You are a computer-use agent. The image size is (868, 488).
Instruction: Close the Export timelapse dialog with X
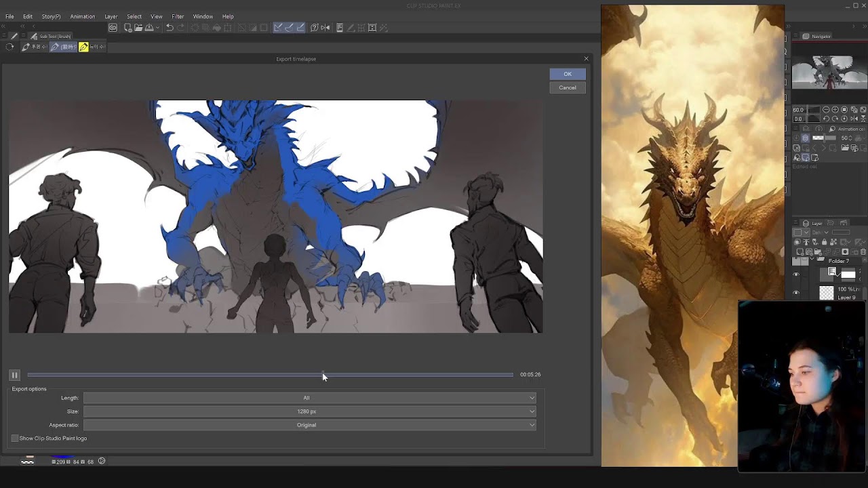[587, 59]
